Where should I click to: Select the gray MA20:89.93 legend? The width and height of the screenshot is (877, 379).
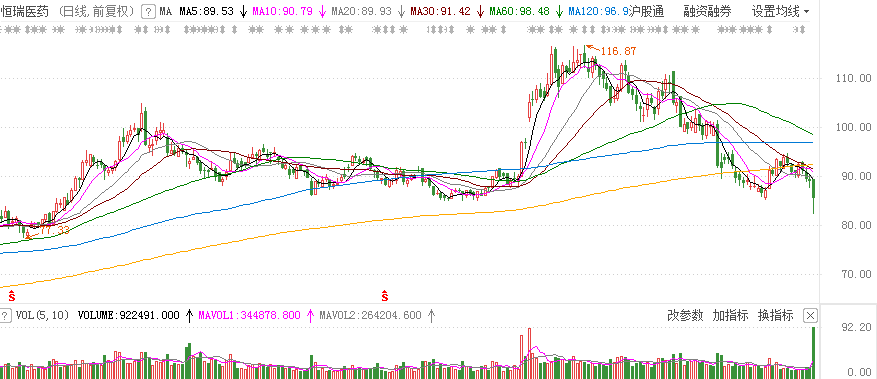point(362,11)
